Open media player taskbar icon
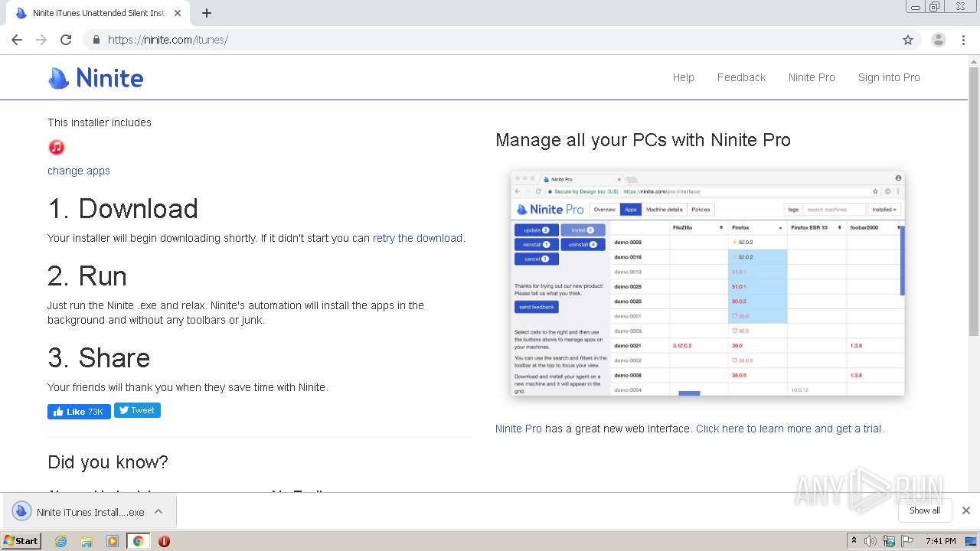980x551 pixels. (x=113, y=541)
